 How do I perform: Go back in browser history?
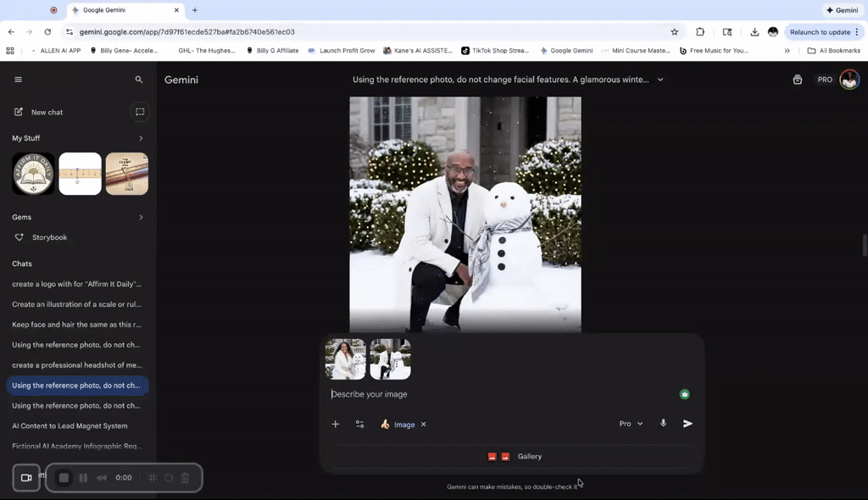(12, 32)
